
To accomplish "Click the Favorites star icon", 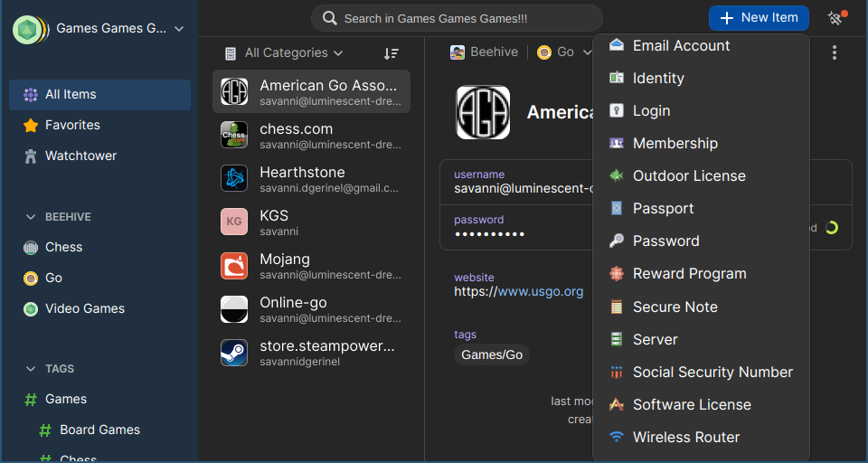I will pyautogui.click(x=31, y=125).
